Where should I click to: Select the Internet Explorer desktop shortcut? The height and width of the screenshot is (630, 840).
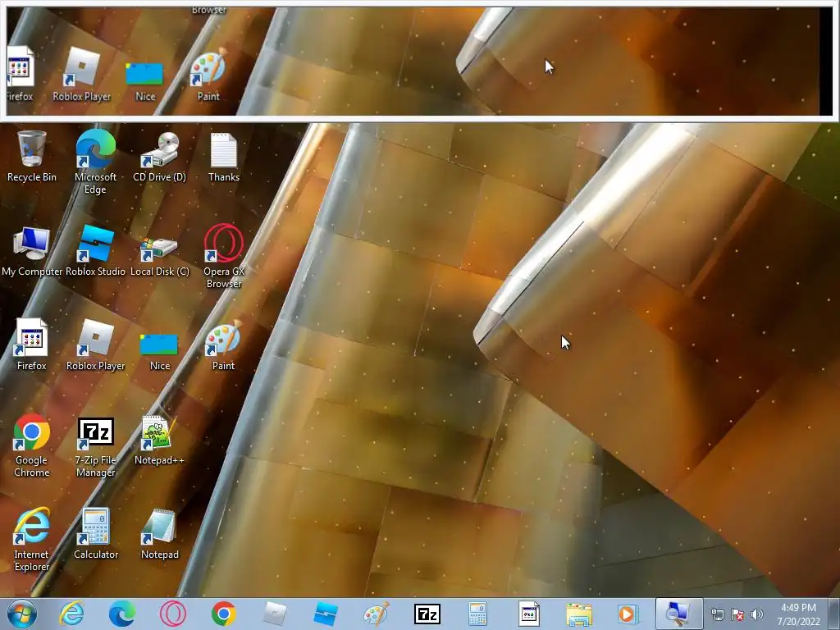pos(32,540)
